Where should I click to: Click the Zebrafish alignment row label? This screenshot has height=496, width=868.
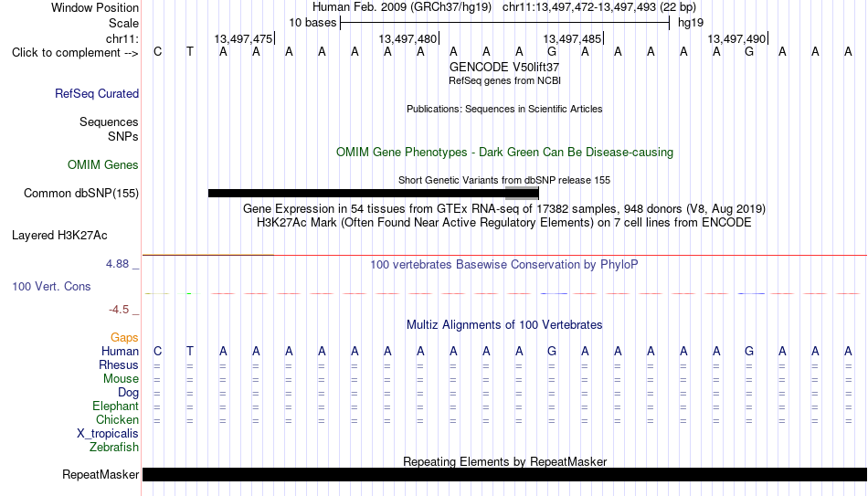[114, 448]
